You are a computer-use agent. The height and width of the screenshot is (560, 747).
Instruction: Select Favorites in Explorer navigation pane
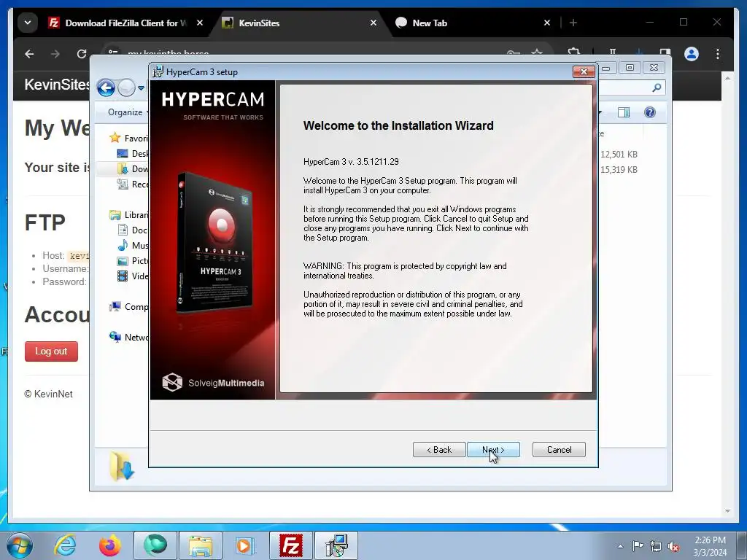128,138
